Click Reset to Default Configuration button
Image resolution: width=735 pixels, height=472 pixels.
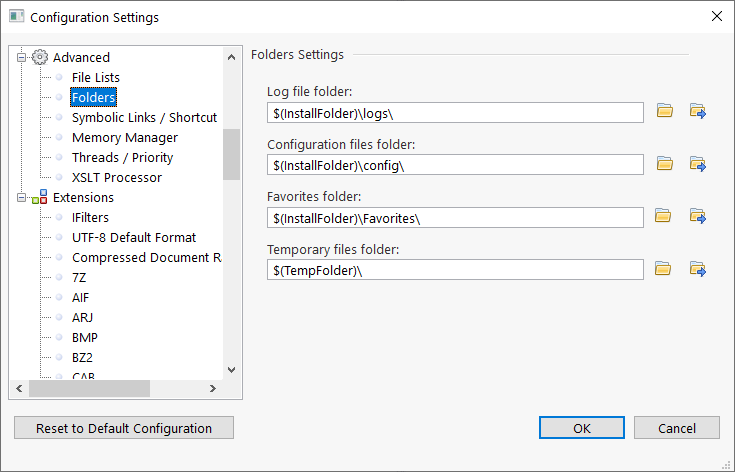tap(124, 428)
